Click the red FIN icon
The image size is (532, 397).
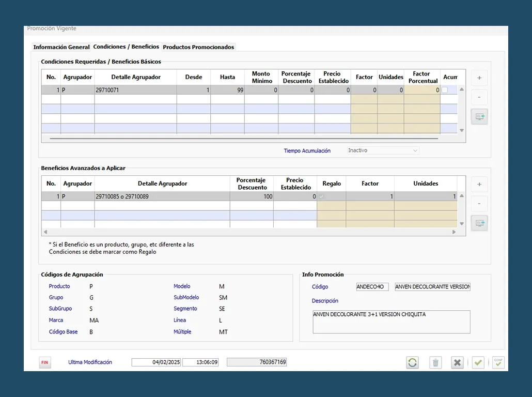point(45,362)
